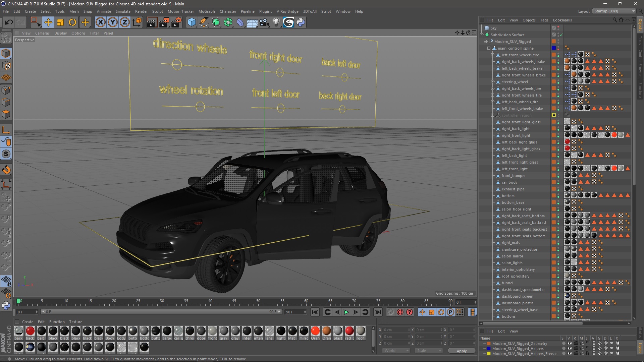
Task: Open the Python script icon in toolbar
Action: [x=301, y=22]
